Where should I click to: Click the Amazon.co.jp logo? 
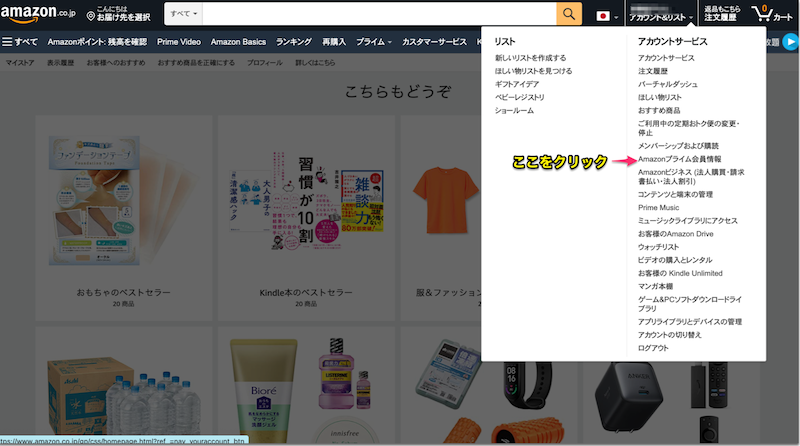(x=38, y=14)
